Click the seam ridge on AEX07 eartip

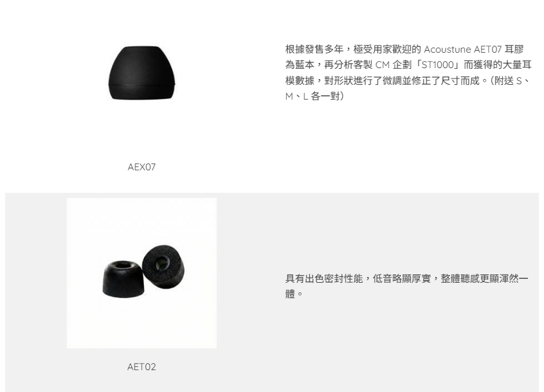pyautogui.click(x=141, y=84)
